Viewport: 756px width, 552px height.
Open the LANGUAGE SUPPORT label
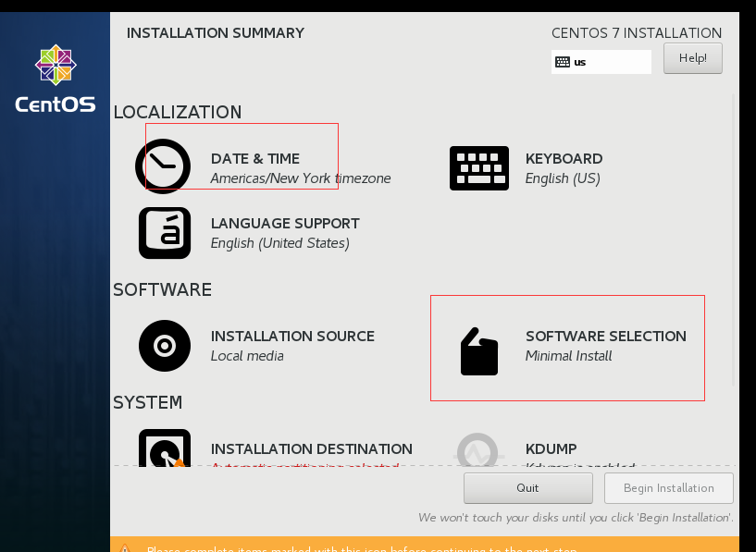coord(285,224)
